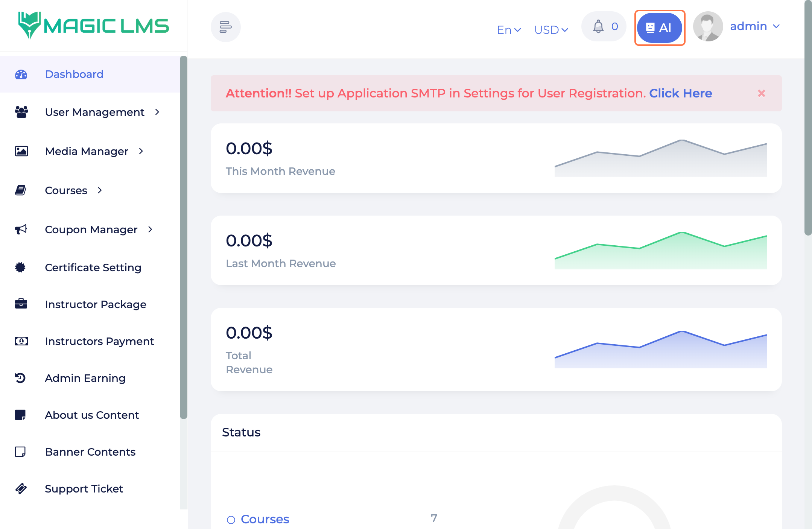Viewport: 812px width, 529px height.
Task: Open the USD currency dropdown
Action: [x=551, y=30]
